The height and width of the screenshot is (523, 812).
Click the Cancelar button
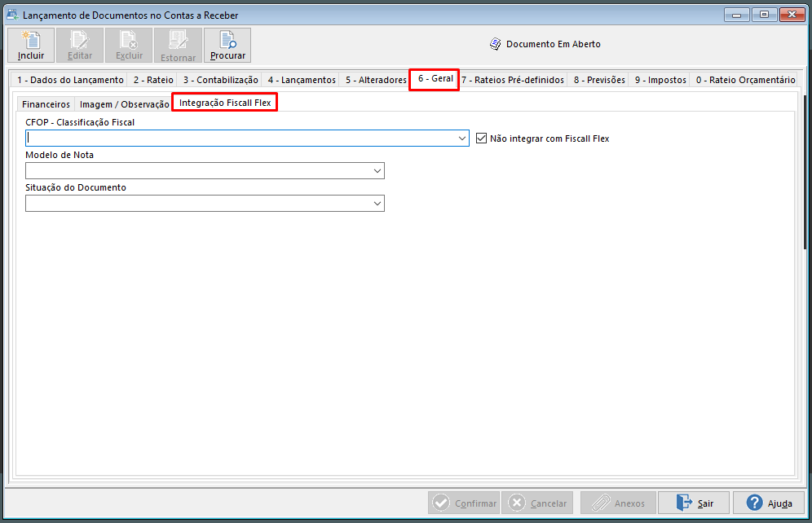pyautogui.click(x=537, y=503)
